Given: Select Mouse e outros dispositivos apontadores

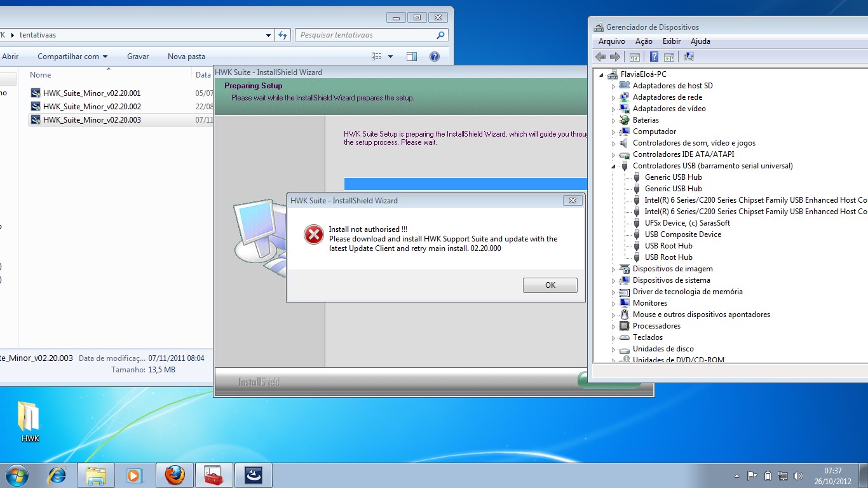Looking at the screenshot, I should coord(702,315).
